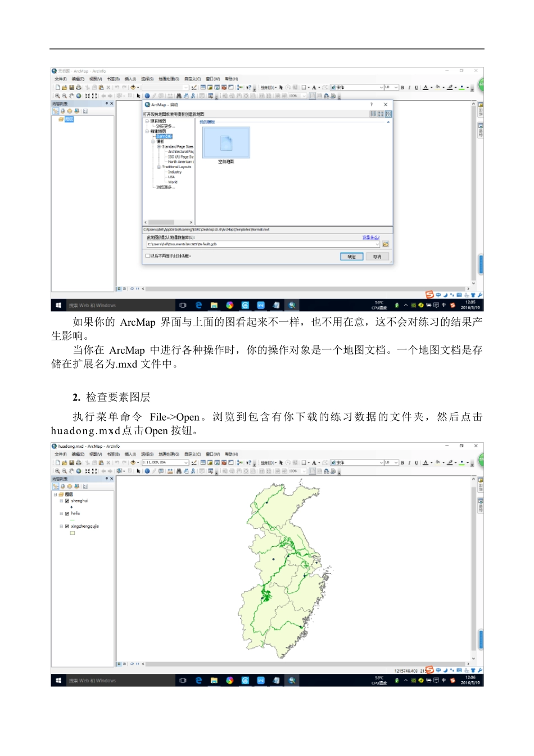Open the 地理处理(G) menu in the upper ArcMap window

click(169, 79)
